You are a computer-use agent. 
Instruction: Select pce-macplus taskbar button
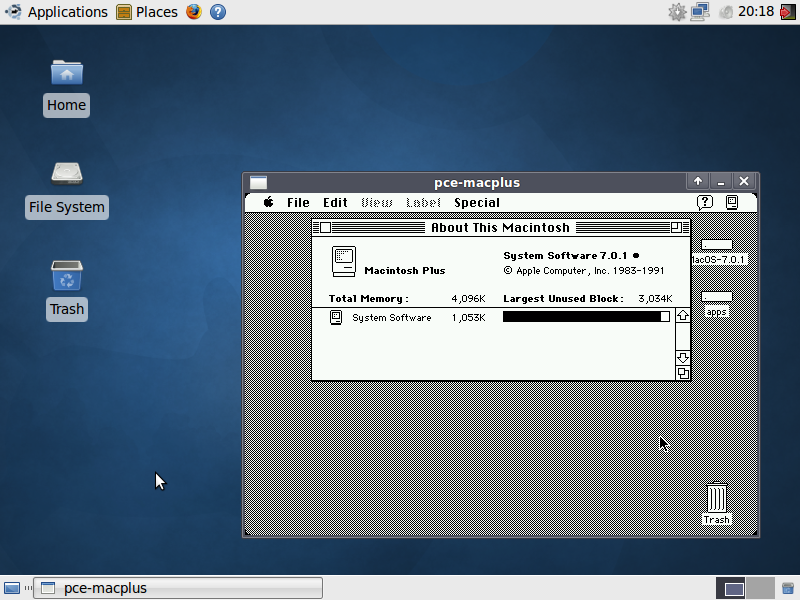tap(178, 588)
